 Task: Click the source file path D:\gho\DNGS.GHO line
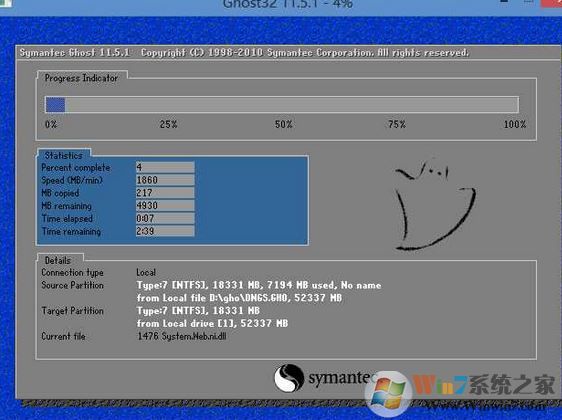pyautogui.click(x=239, y=298)
